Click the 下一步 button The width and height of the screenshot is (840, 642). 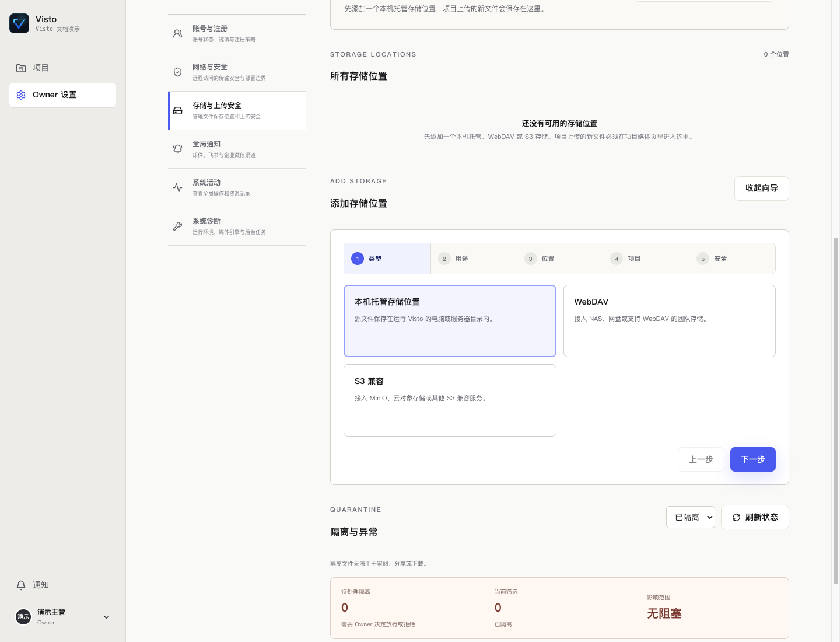(x=753, y=459)
